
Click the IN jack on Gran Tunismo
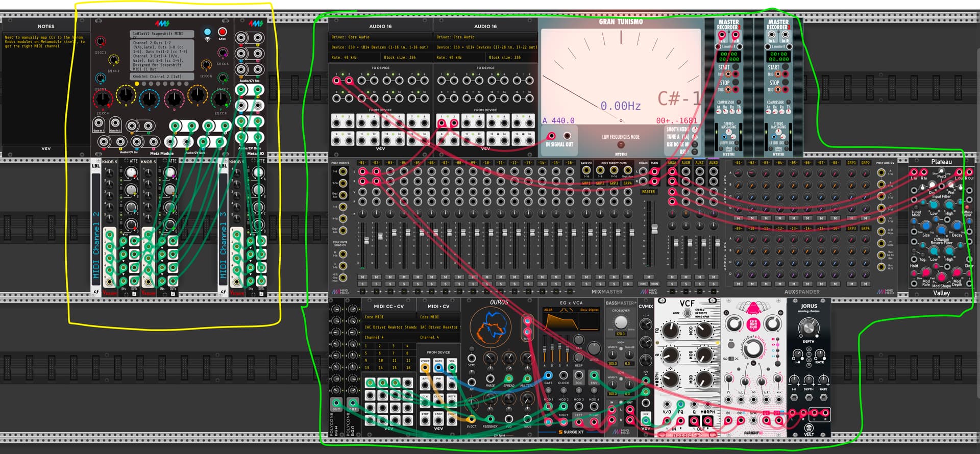[552, 136]
